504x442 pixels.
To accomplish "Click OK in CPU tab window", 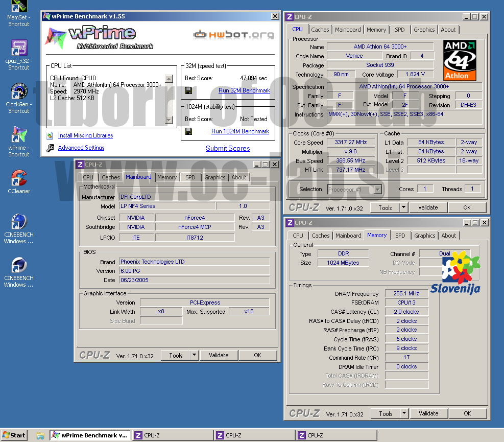I will [x=467, y=207].
